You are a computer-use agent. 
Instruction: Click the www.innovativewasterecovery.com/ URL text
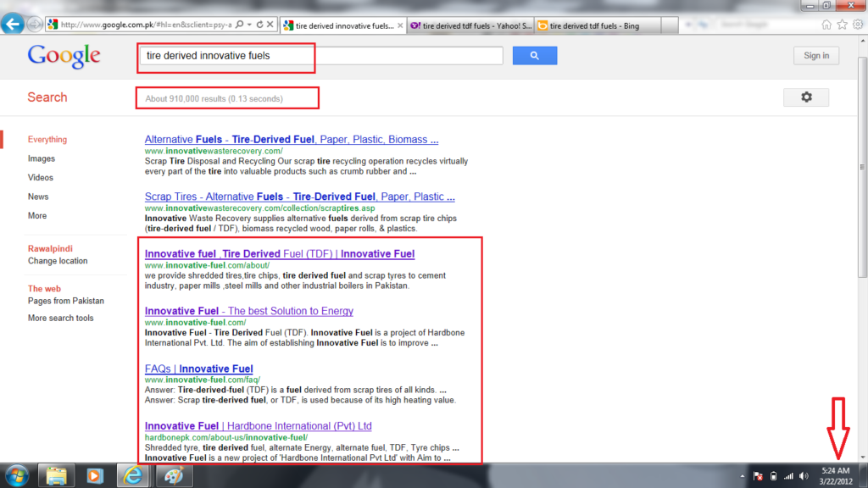click(214, 151)
